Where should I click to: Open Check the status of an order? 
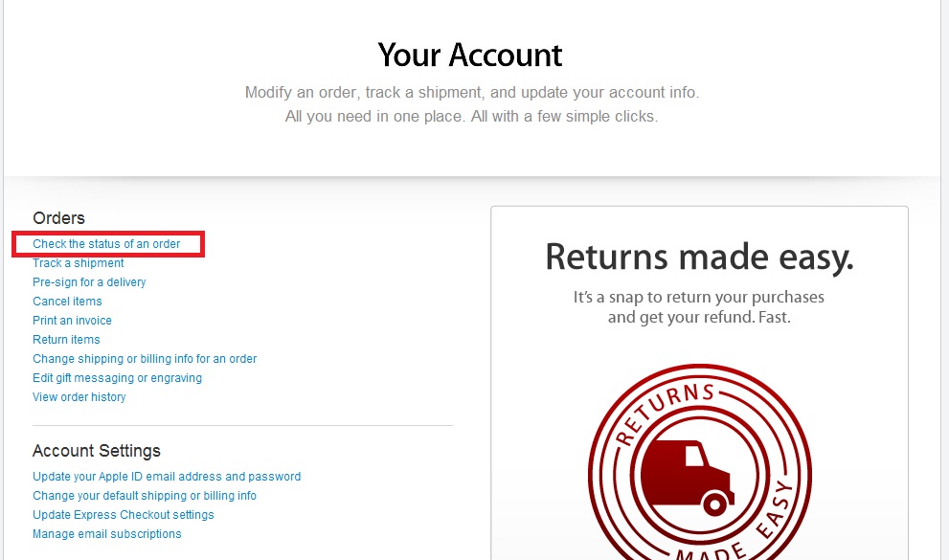tap(106, 244)
